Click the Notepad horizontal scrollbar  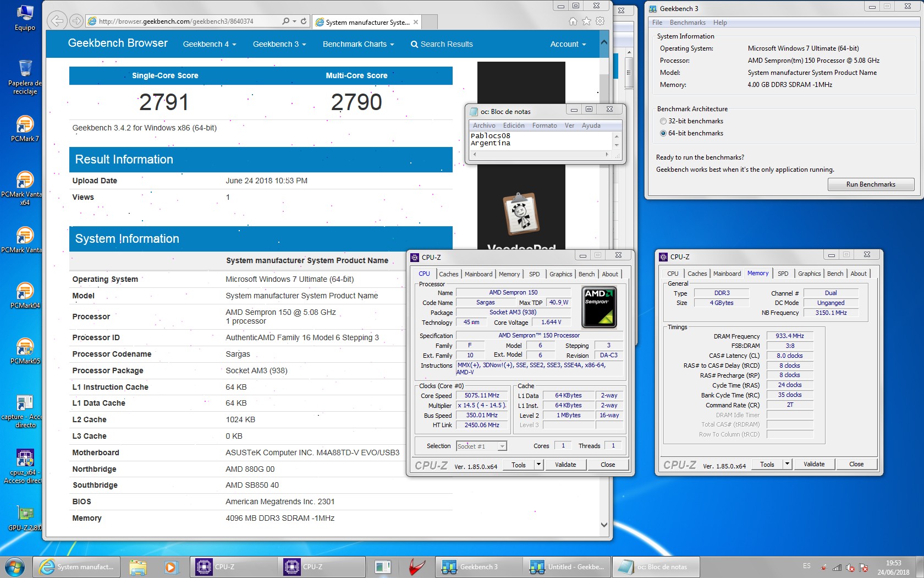(542, 155)
